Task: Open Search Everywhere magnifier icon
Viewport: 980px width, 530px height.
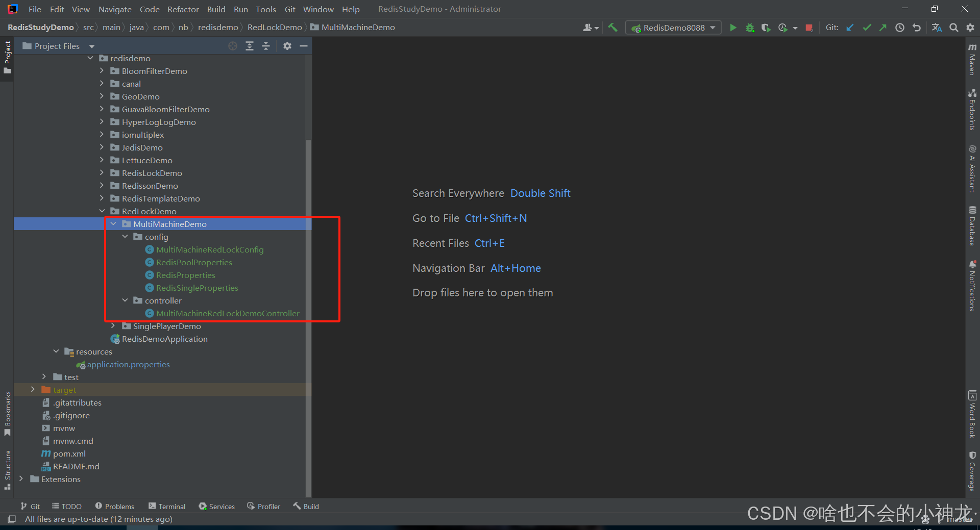Action: [x=953, y=28]
